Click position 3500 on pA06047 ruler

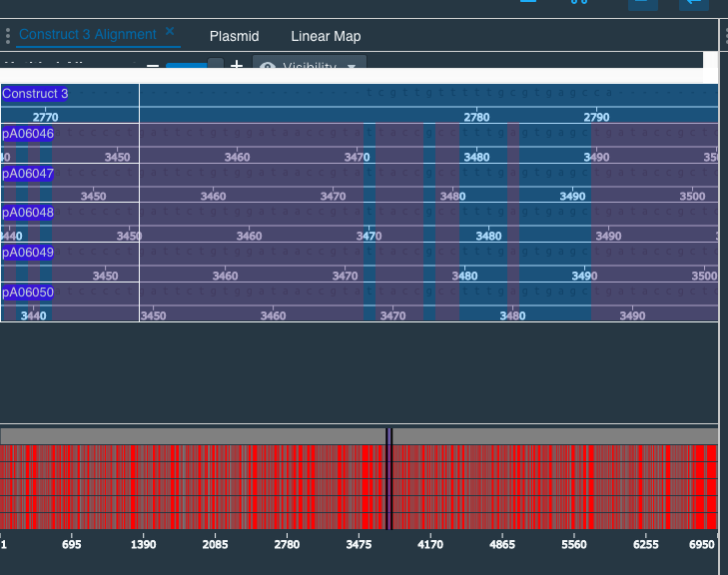pyautogui.click(x=692, y=196)
